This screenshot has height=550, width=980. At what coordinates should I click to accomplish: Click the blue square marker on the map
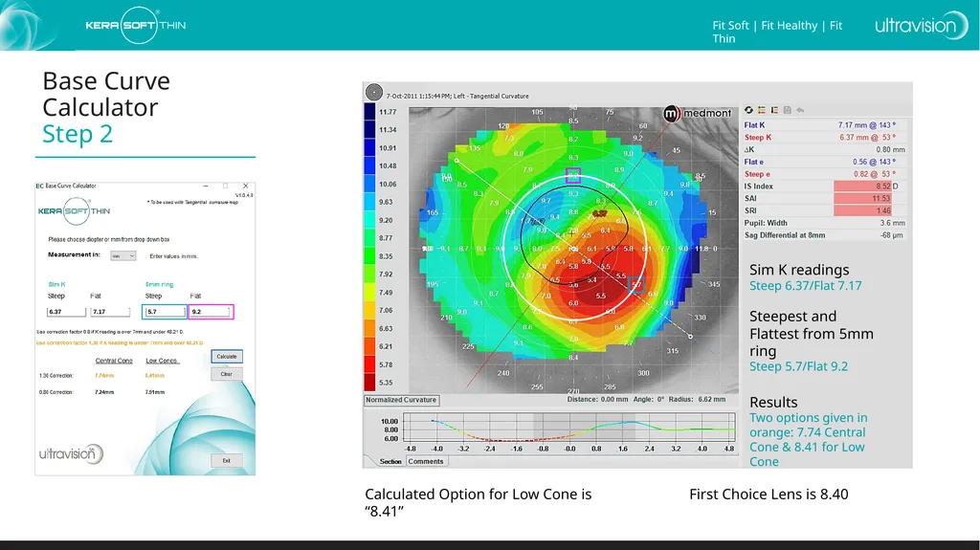635,285
